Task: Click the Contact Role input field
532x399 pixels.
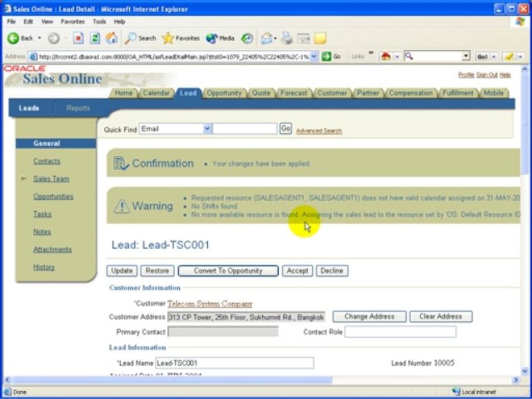Action: tap(400, 332)
